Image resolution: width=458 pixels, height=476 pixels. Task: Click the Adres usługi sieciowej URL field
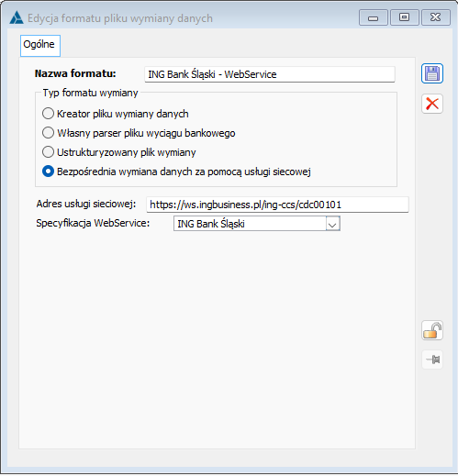pos(277,205)
